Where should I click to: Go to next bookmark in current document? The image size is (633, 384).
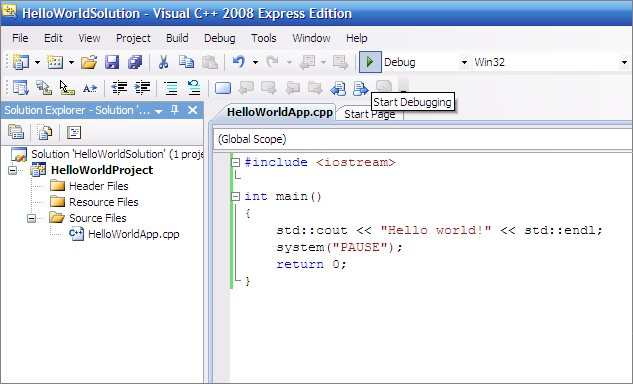[361, 88]
